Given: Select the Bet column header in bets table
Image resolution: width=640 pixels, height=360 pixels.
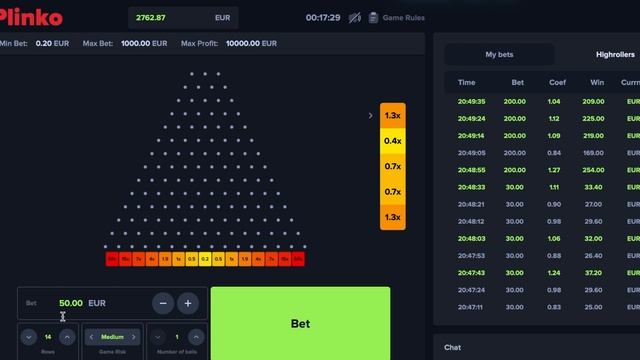Looking at the screenshot, I should (518, 82).
